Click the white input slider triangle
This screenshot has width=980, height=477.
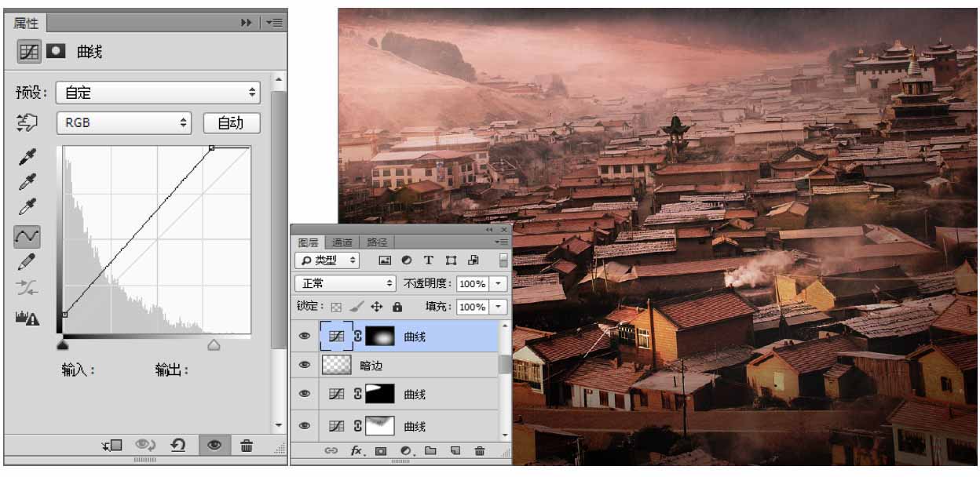tap(214, 344)
